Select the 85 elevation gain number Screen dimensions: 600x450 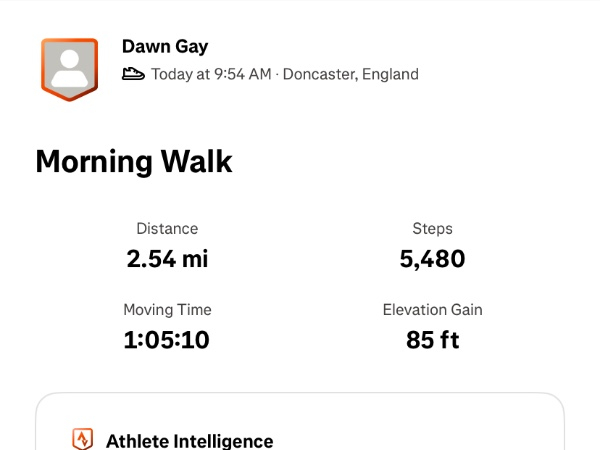click(420, 340)
